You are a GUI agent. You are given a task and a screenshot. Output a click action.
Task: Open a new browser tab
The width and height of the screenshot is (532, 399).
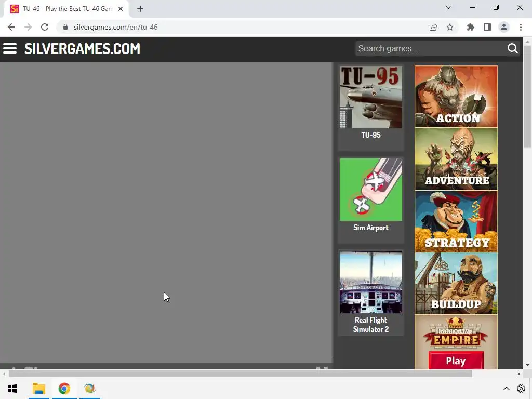(x=140, y=9)
